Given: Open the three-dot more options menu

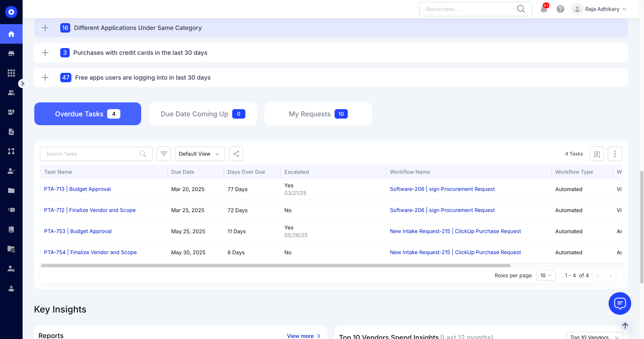Looking at the screenshot, I should click(x=615, y=154).
